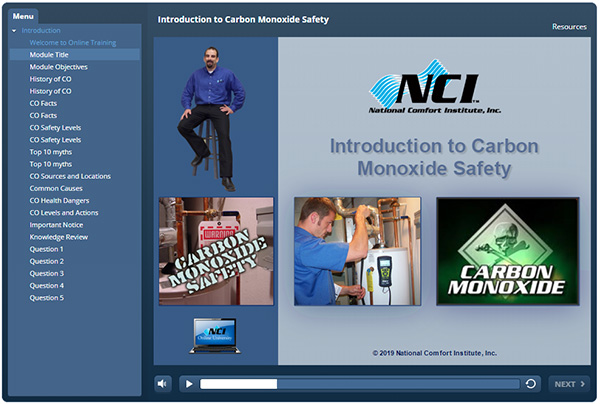
Task: Open the Common Causes slide
Action: click(56, 189)
